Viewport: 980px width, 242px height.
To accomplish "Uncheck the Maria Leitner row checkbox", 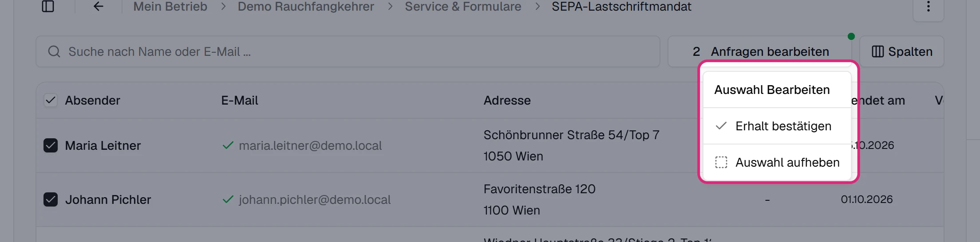I will click(51, 145).
